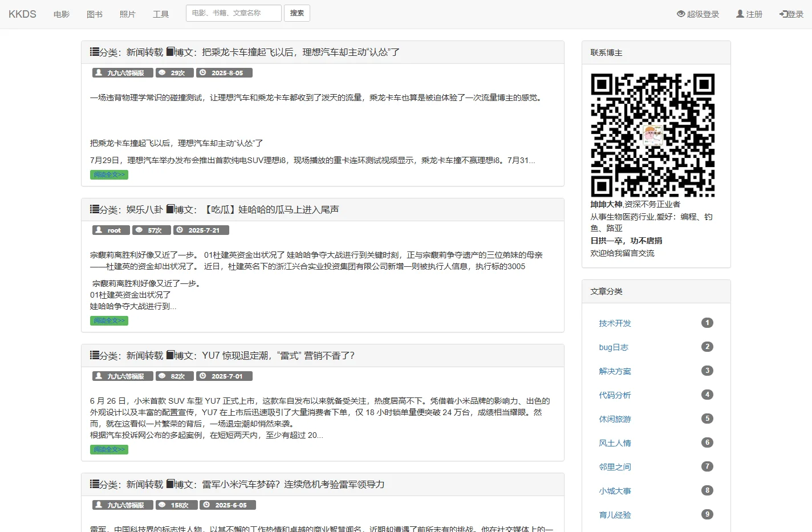Click the list icon of the 雷军小米汽车 post header
Viewport: 812px width, 532px height.
coord(95,484)
